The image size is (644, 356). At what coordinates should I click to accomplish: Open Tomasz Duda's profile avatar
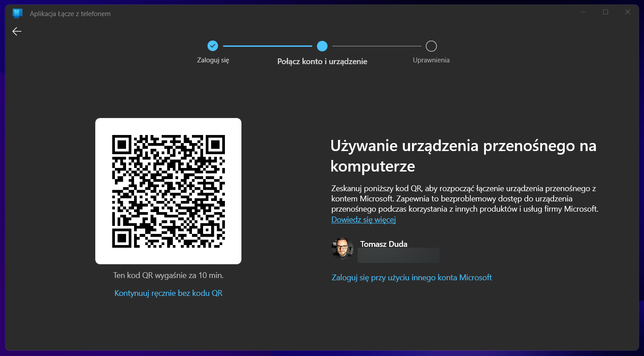342,248
